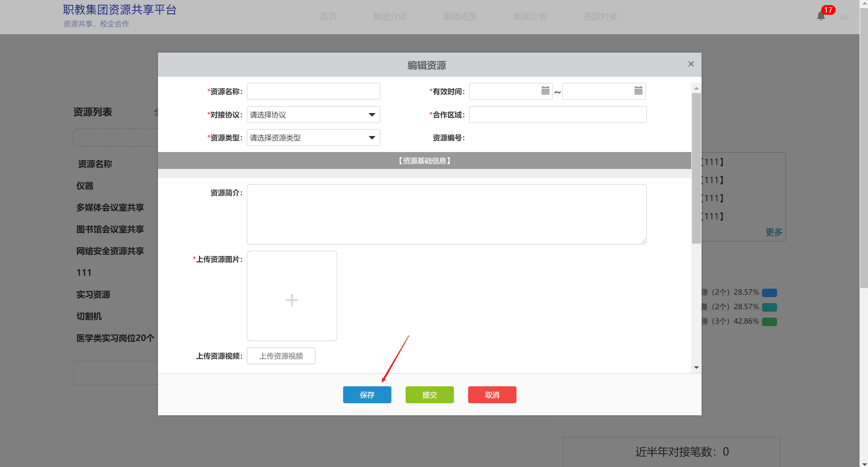Expand the 对接协议 dropdown
This screenshot has width=868, height=467.
(313, 115)
